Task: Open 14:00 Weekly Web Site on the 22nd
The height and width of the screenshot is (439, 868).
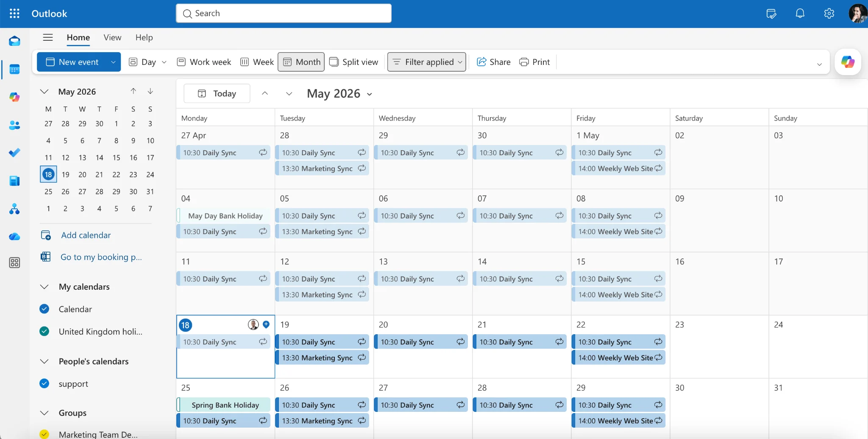Action: coord(619,358)
